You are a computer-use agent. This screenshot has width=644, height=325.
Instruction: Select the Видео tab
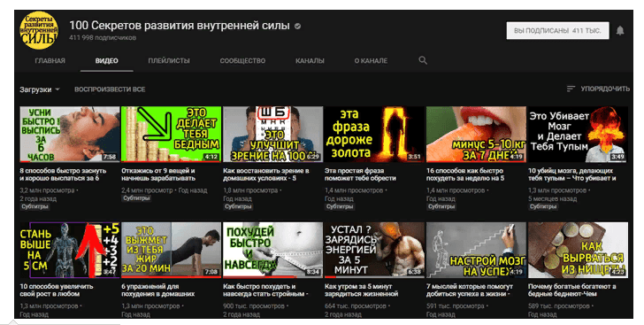[107, 60]
